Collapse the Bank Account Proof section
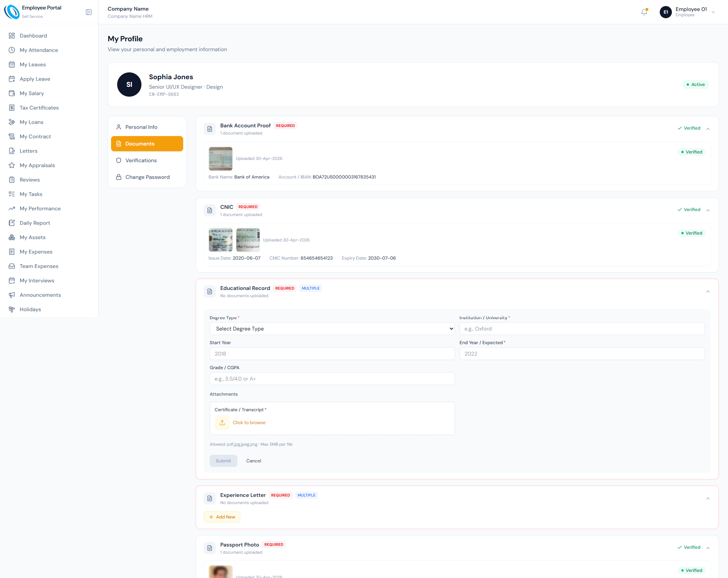The height and width of the screenshot is (578, 728). (708, 128)
